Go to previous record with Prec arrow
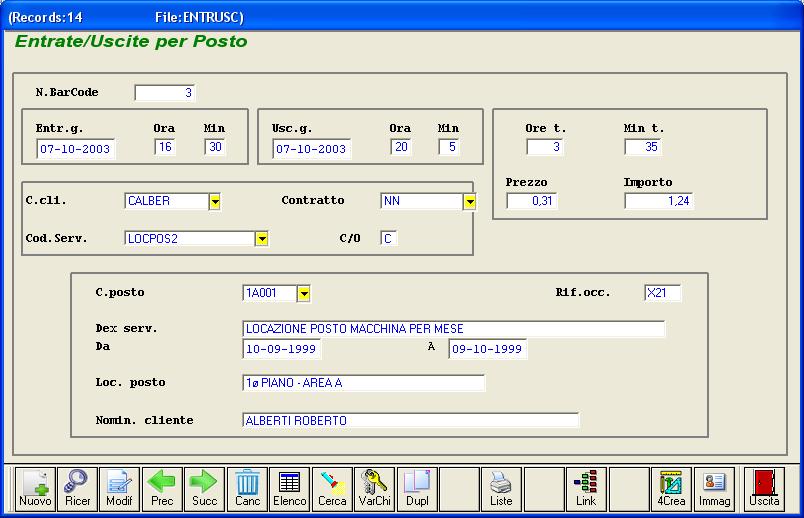804x518 pixels. coord(162,489)
